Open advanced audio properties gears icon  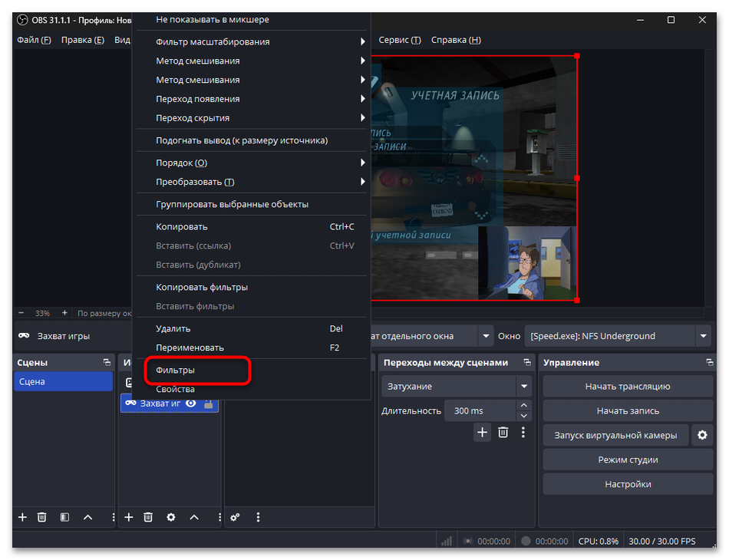pyautogui.click(x=236, y=517)
